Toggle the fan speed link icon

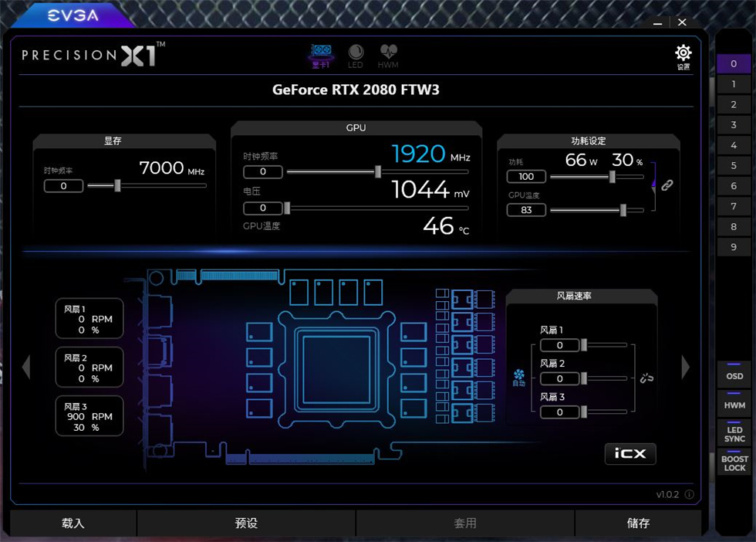click(647, 378)
